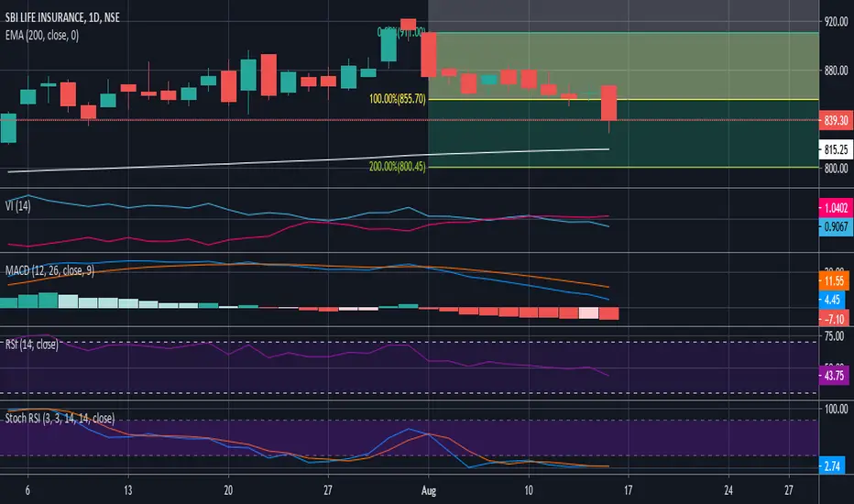Click the purple 43.75 RSI value tag
Image resolution: width=854 pixels, height=504 pixels.
coord(834,376)
